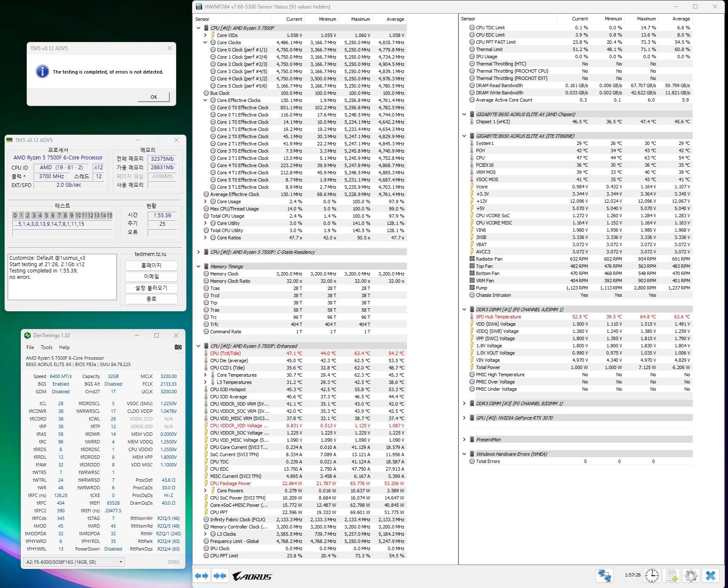728x588 pixels.
Task: Click the 홈페이지 button in TM5
Action: point(151,265)
